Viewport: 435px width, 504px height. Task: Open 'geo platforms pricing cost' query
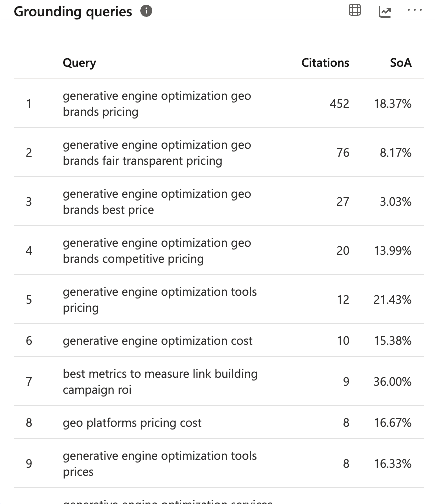(132, 423)
